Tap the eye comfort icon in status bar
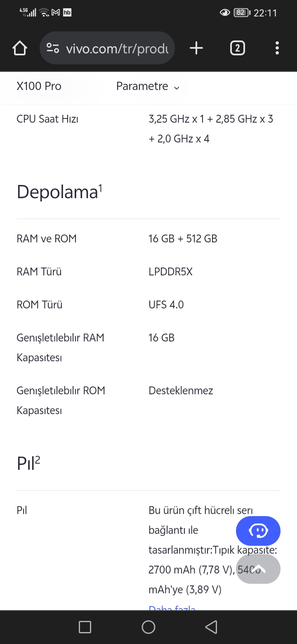The image size is (297, 644). tap(225, 13)
